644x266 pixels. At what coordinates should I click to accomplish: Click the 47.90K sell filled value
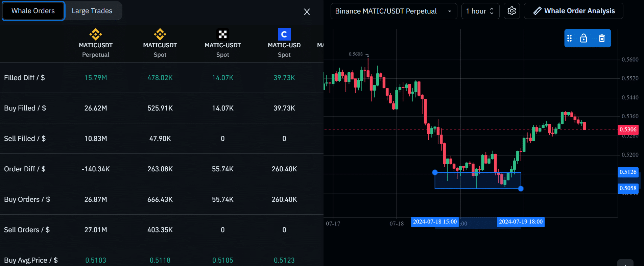click(x=160, y=139)
